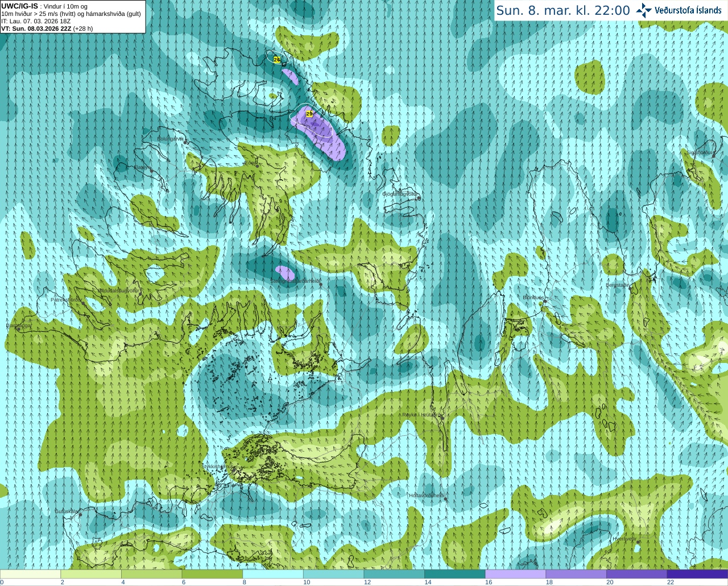Select the 14–16 m/s dark teal legend swatch
This screenshot has width=728, height=586.
click(455, 574)
